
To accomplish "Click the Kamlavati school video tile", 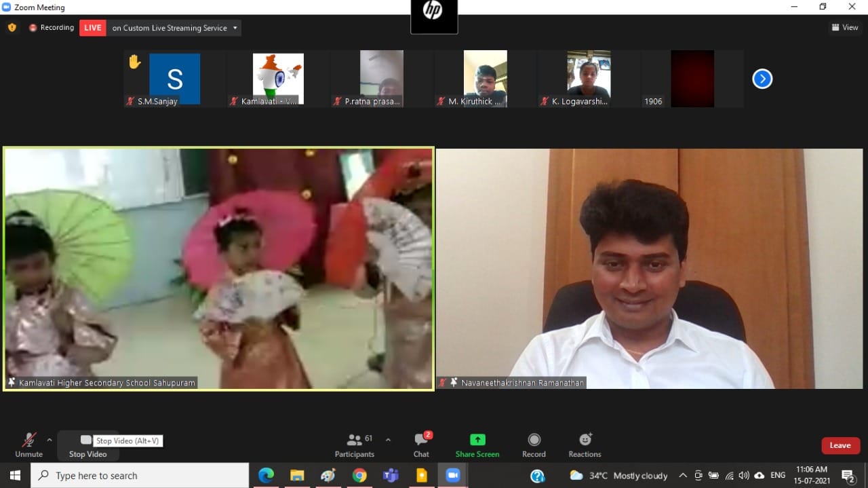I will pyautogui.click(x=218, y=268).
